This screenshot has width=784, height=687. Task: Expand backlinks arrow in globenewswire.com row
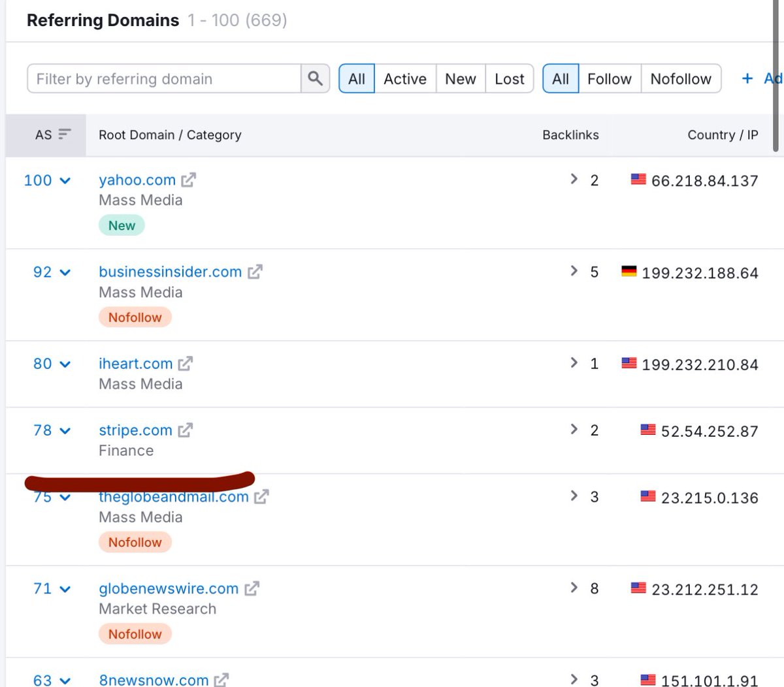pos(574,588)
